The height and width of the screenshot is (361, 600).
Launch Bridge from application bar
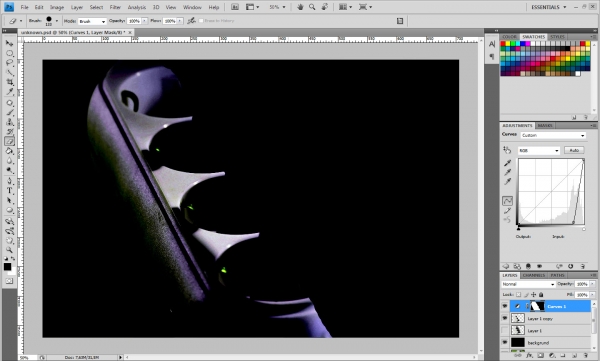(x=235, y=7)
